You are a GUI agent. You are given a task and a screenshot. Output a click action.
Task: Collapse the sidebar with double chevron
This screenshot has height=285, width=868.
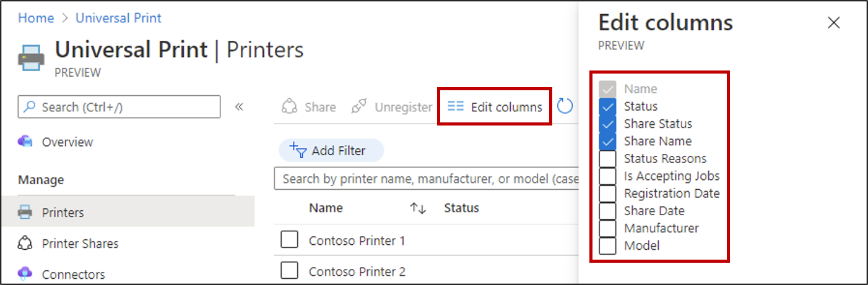[x=239, y=107]
